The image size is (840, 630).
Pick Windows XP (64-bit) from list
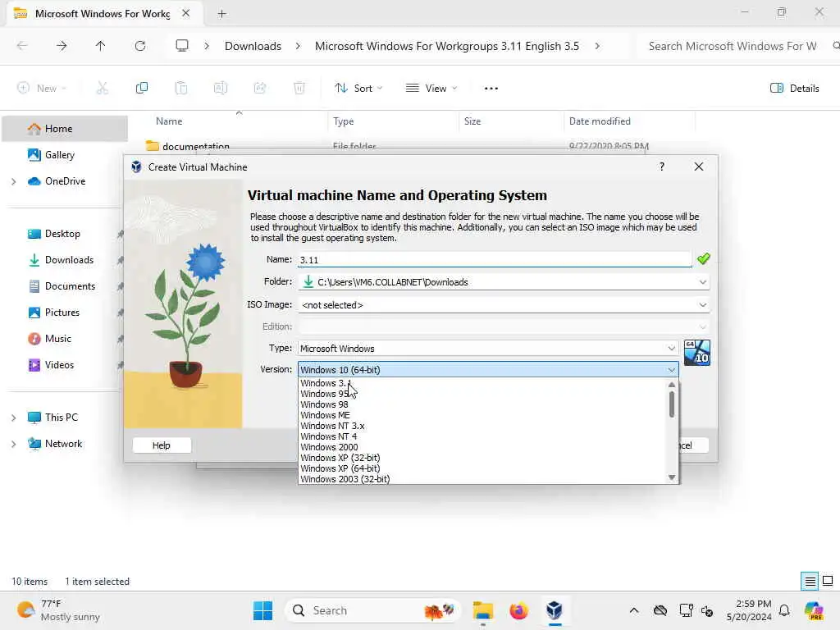[x=484, y=468]
